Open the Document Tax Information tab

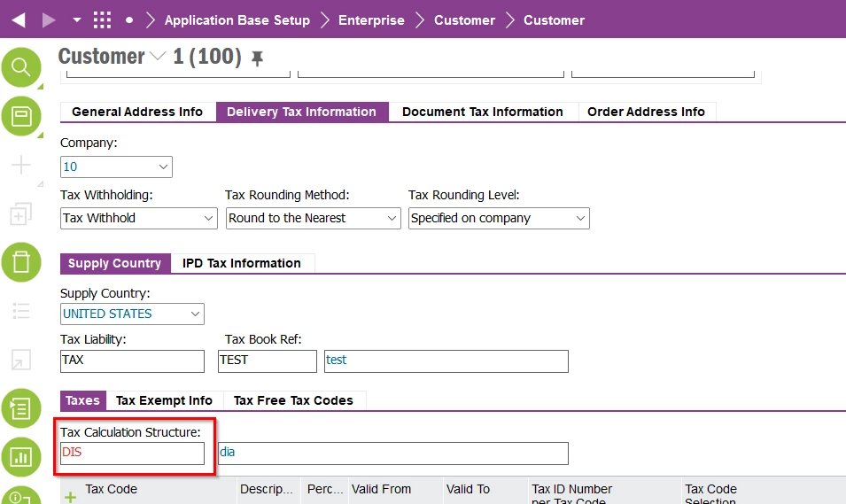point(482,112)
